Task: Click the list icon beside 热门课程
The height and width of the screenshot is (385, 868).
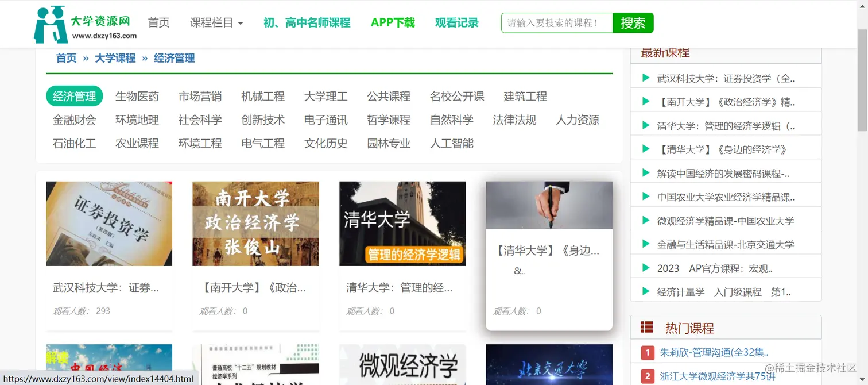Action: 647,328
